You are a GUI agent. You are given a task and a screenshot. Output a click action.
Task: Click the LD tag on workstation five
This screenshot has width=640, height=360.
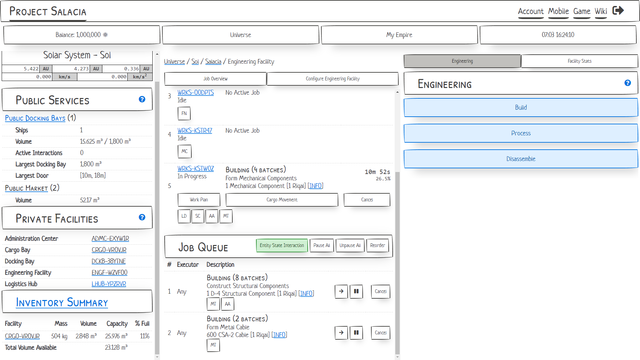tap(184, 216)
